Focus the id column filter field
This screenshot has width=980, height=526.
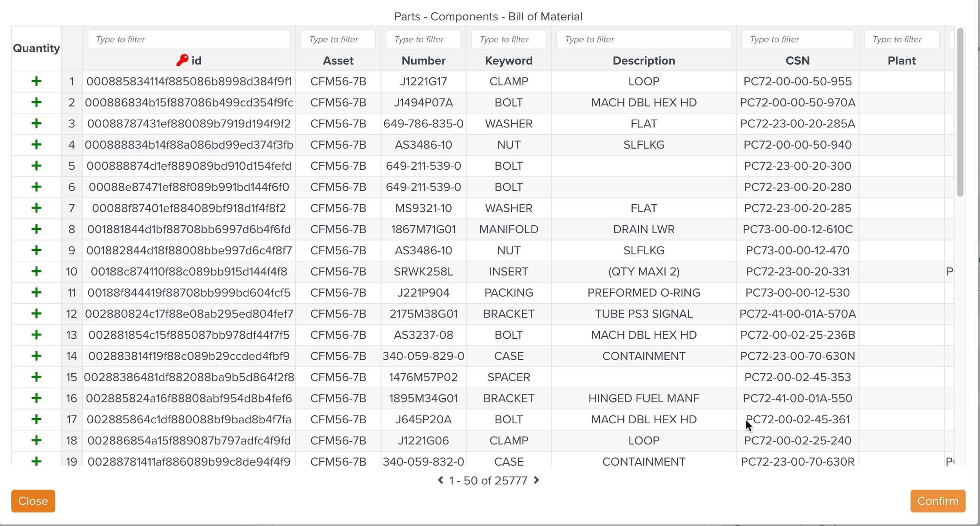click(x=189, y=40)
